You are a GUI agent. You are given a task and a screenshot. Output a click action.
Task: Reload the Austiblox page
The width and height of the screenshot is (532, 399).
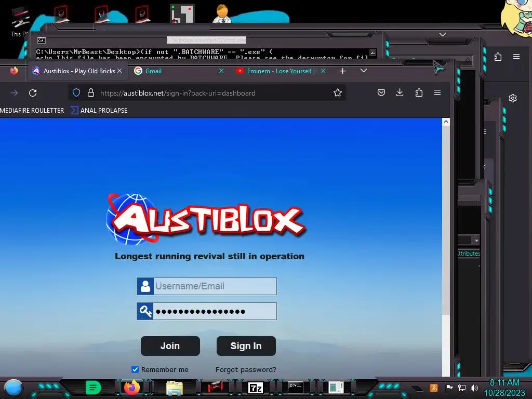(33, 92)
